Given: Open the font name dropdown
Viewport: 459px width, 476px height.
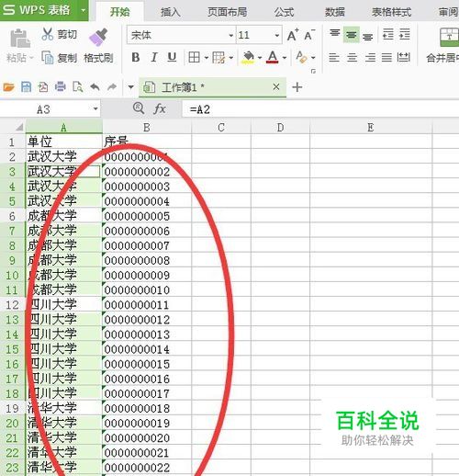Looking at the screenshot, I should coord(231,35).
